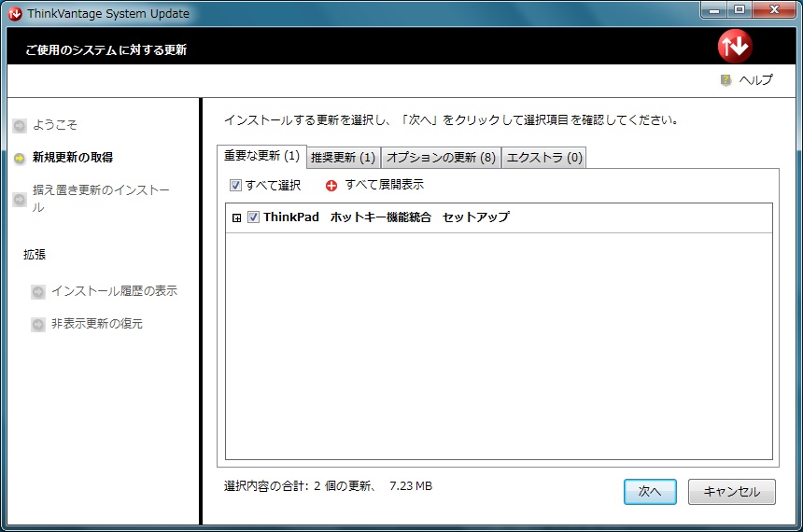This screenshot has height=532, width=803.
Task: Open 据え置き更新のインストール in sidebar
Action: [x=101, y=199]
